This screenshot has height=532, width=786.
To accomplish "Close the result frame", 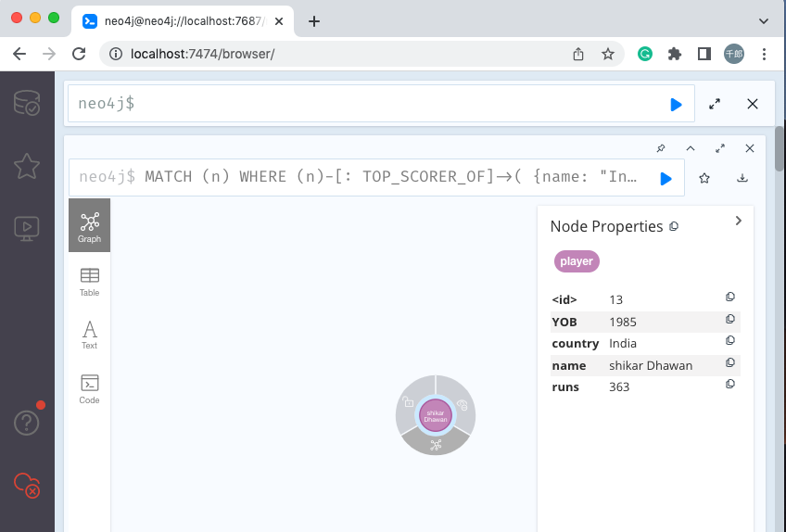I will (750, 148).
